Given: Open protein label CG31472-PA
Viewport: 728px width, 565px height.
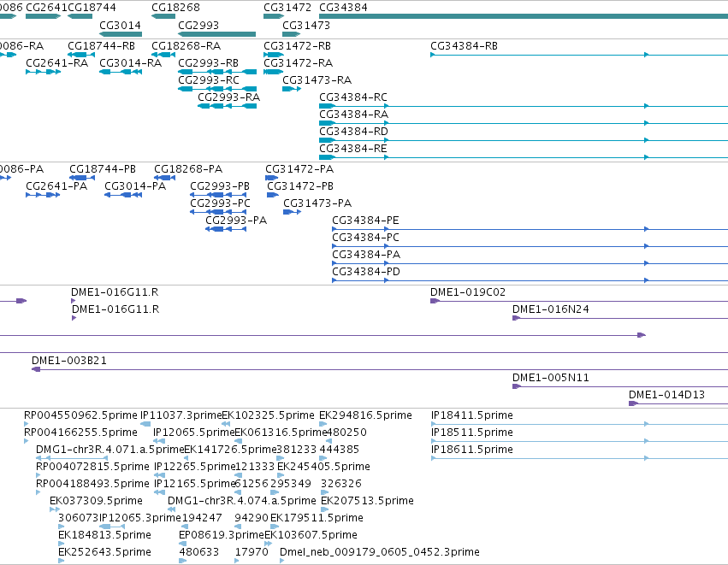Looking at the screenshot, I should 300,169.
